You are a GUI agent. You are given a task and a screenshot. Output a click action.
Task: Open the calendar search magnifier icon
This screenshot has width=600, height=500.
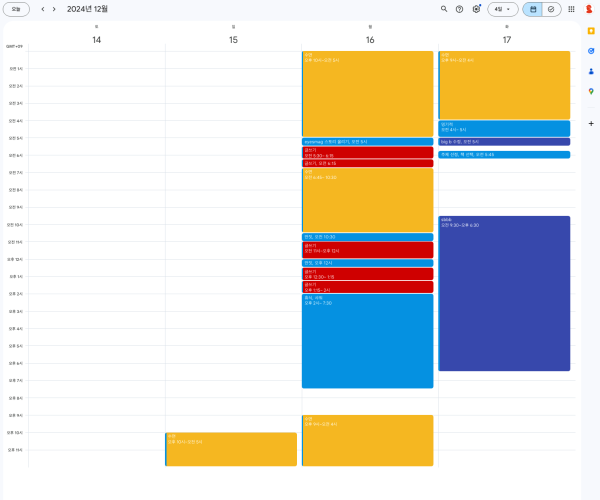click(x=444, y=9)
